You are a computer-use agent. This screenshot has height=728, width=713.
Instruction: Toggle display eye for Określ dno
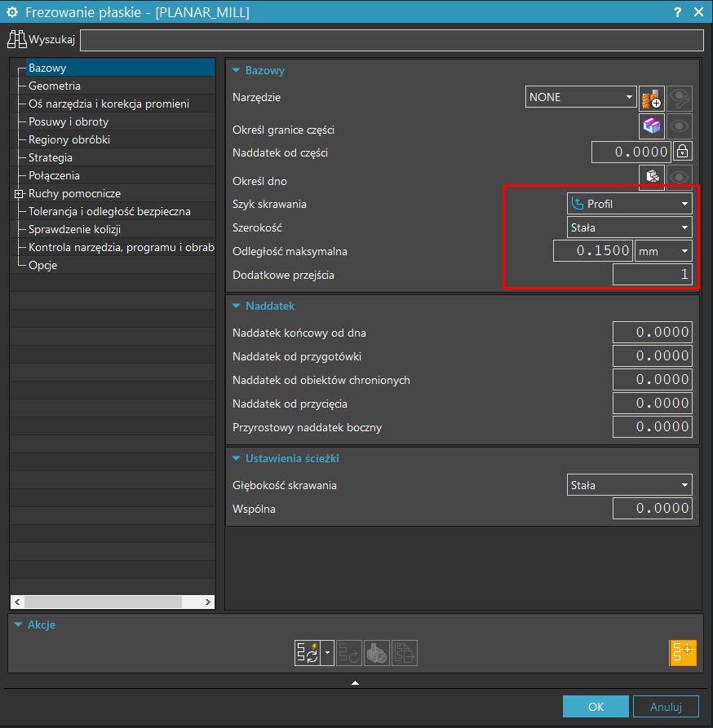(x=680, y=177)
